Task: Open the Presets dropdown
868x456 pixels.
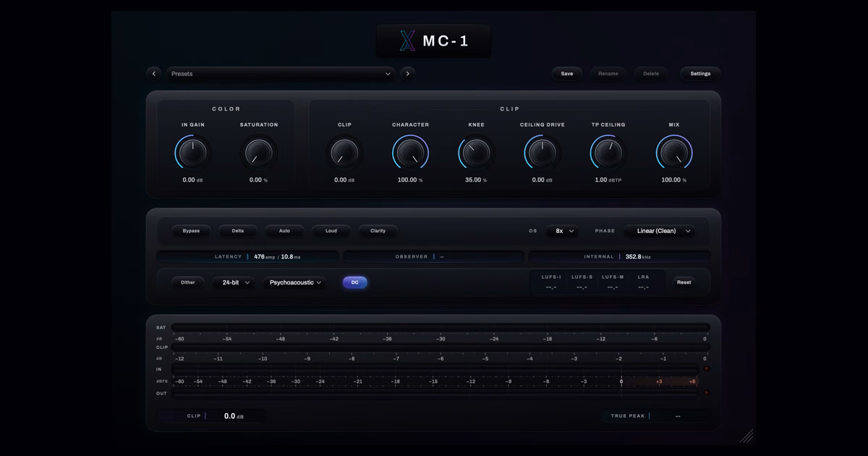Action: click(281, 73)
